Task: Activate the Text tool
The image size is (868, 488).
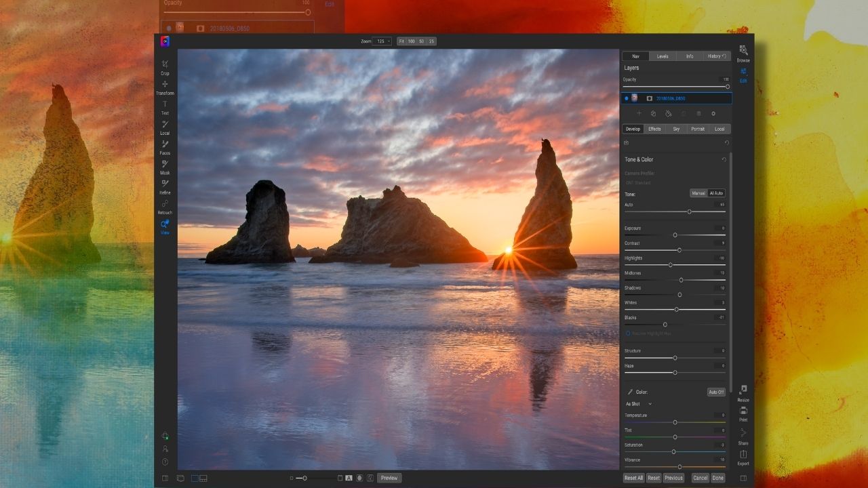Action: tap(165, 106)
